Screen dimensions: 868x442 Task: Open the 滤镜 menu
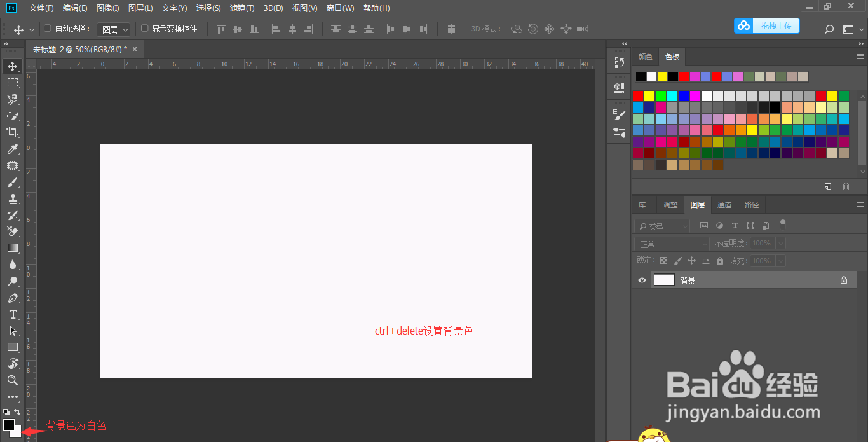[x=241, y=8]
